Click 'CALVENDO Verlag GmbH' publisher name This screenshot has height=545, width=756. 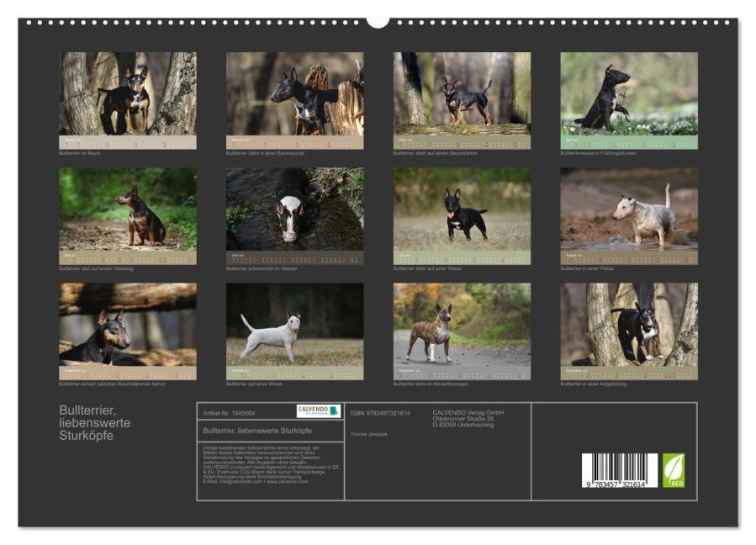pos(468,412)
